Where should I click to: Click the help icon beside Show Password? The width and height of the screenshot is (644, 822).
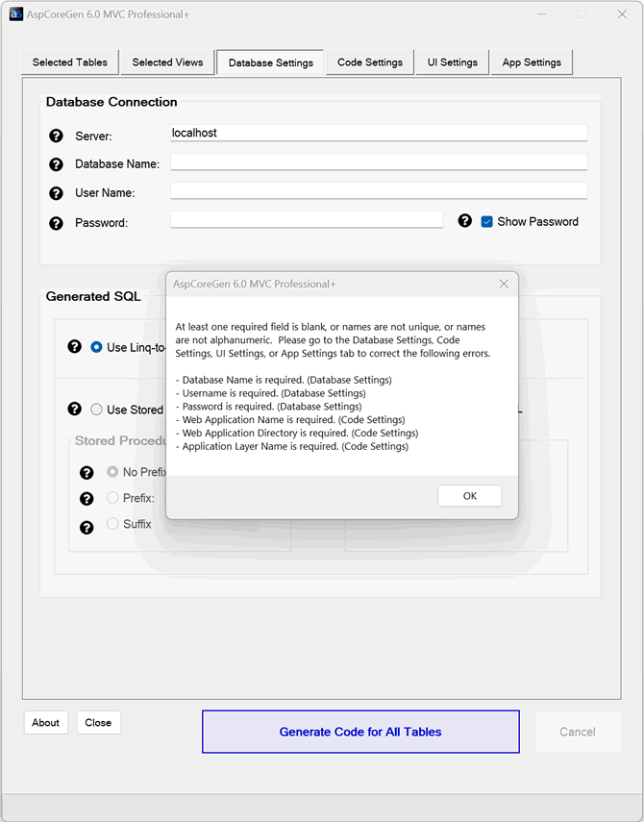click(x=465, y=221)
